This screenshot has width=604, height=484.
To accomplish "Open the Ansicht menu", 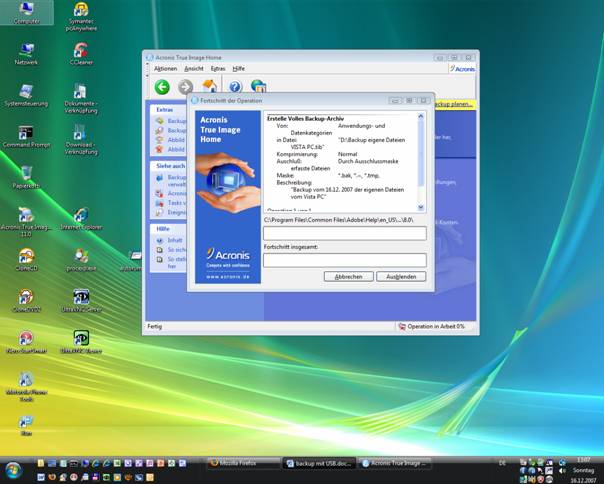I will (x=194, y=69).
